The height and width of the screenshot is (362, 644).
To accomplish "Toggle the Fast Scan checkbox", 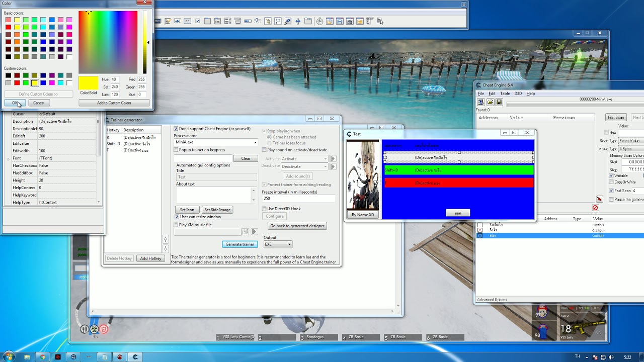I will [x=611, y=191].
